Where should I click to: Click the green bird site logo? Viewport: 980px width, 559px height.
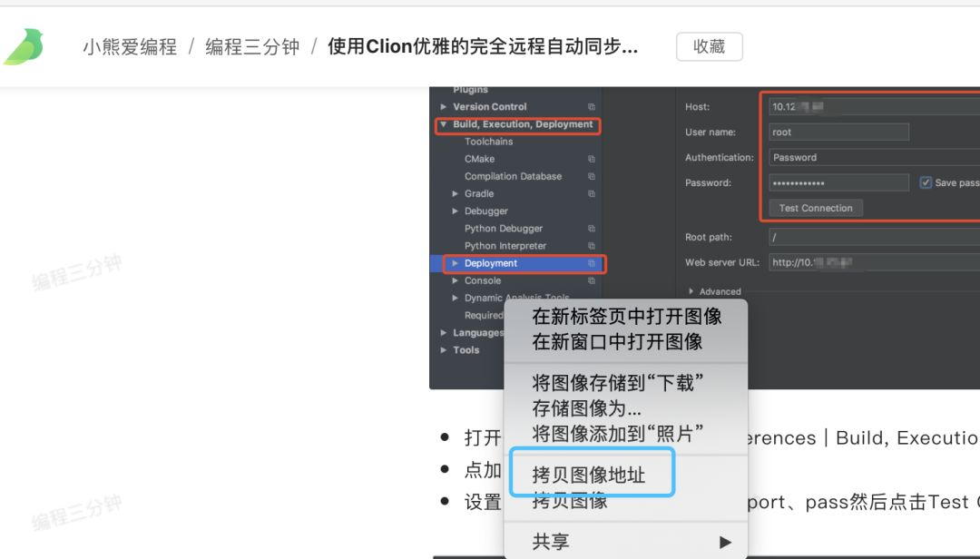24,47
